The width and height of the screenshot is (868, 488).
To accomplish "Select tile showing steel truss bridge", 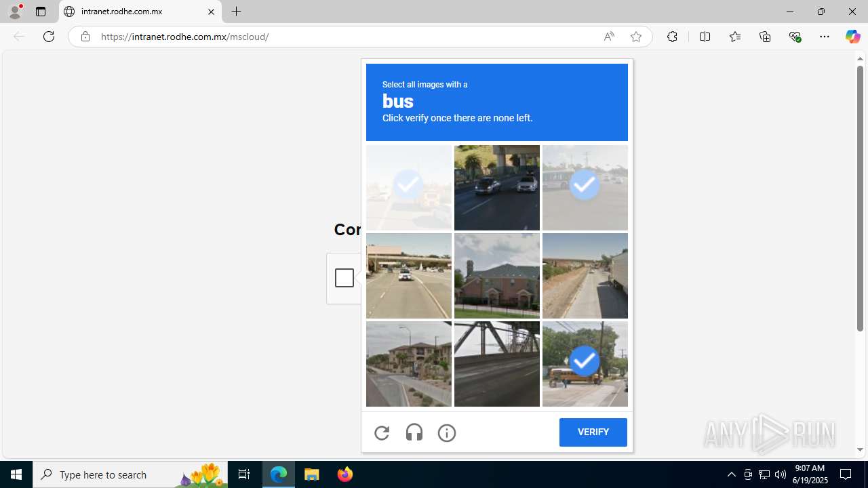I will click(x=497, y=364).
